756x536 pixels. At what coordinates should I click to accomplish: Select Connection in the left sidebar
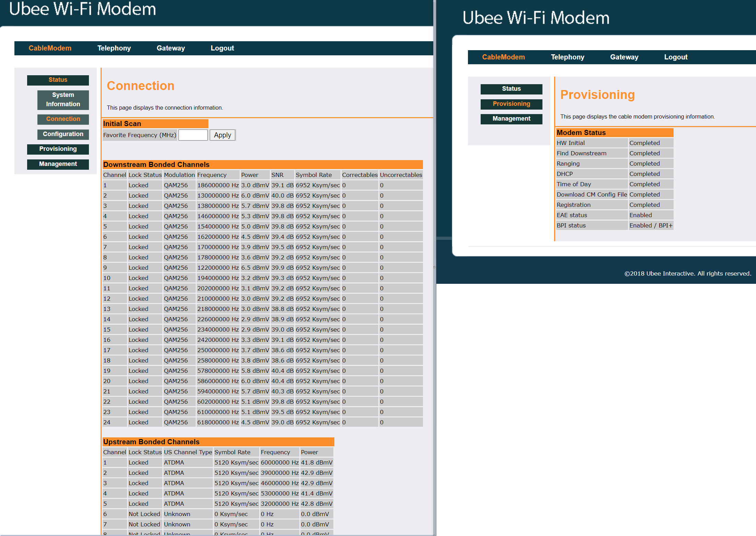[x=63, y=119]
